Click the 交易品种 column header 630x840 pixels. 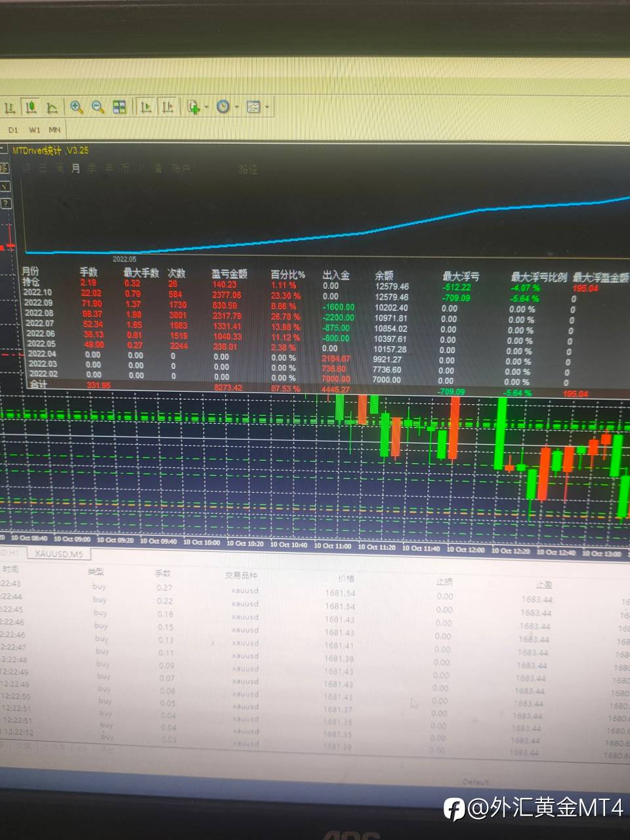(x=241, y=576)
